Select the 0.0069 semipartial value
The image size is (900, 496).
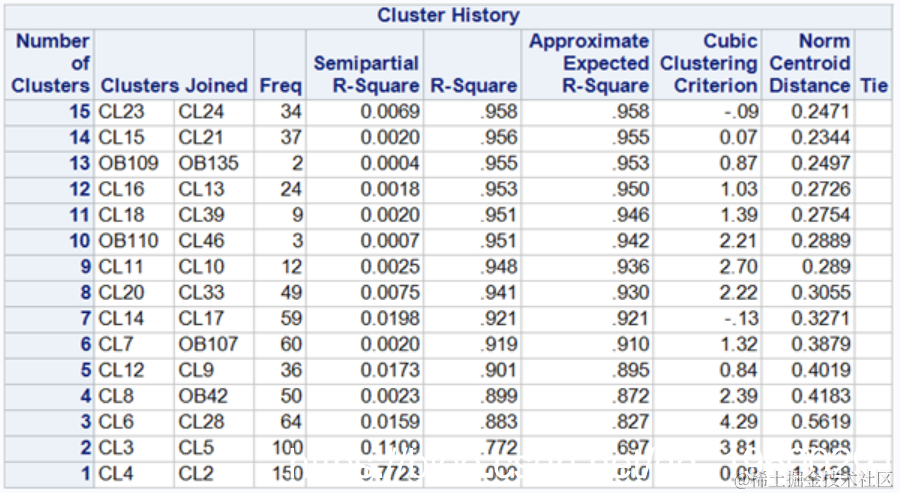390,112
